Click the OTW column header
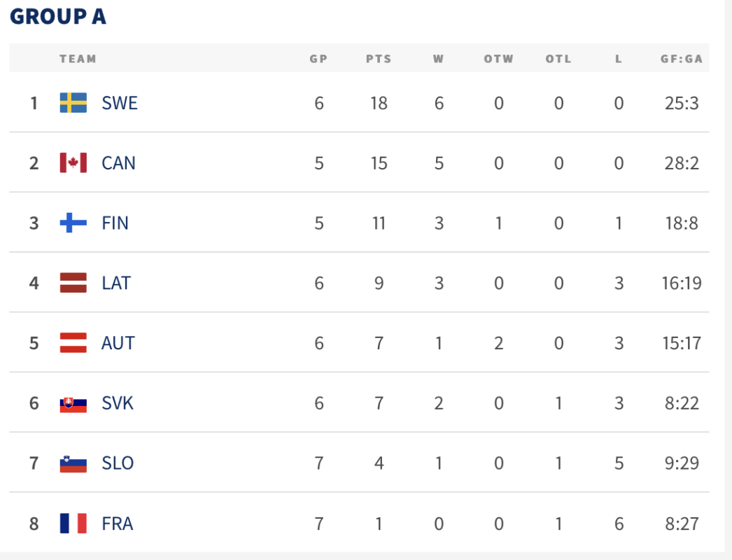The image size is (732, 560). (x=498, y=59)
